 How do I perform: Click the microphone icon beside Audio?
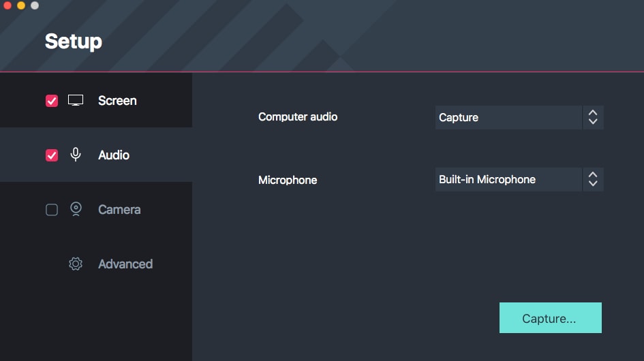(76, 155)
